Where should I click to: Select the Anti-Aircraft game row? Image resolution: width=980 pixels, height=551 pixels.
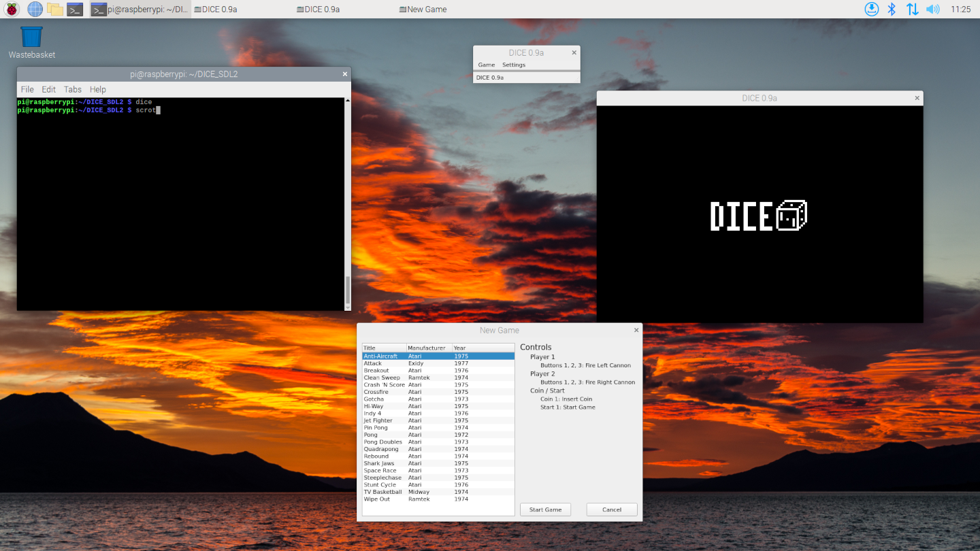[x=438, y=356]
